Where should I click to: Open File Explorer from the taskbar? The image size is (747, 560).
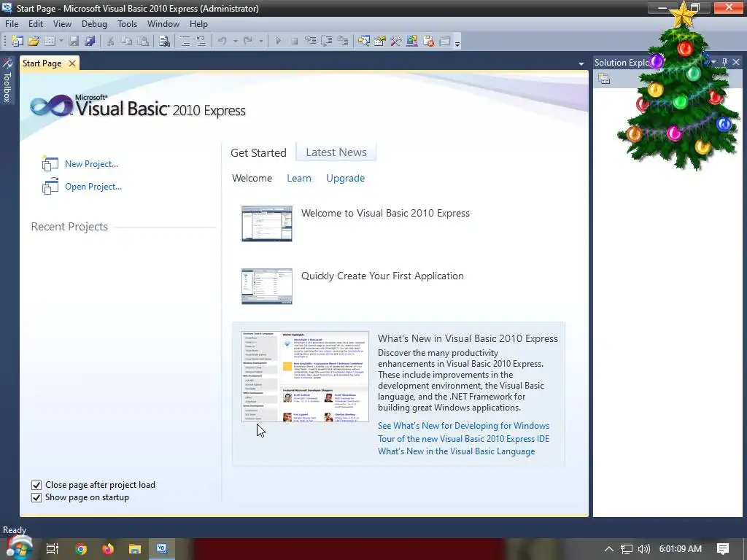point(135,549)
